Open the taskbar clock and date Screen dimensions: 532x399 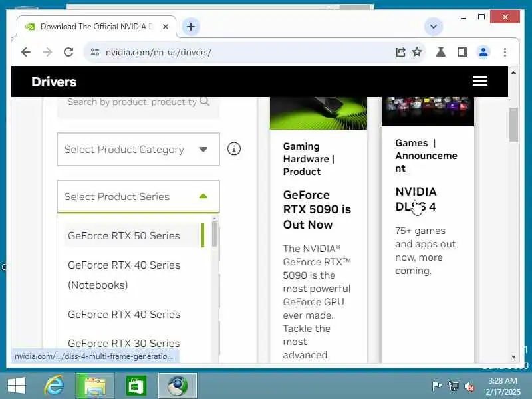point(503,386)
